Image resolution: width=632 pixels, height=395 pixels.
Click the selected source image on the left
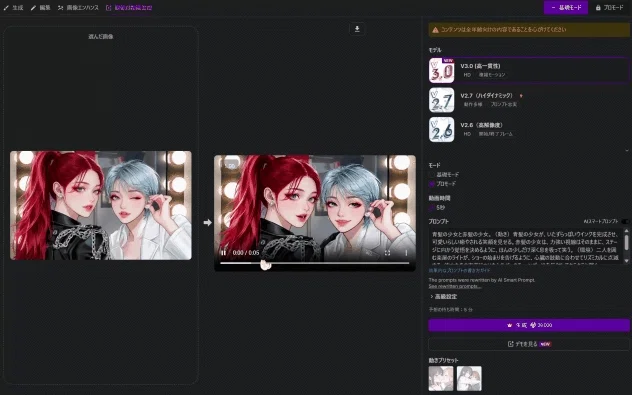(x=101, y=205)
